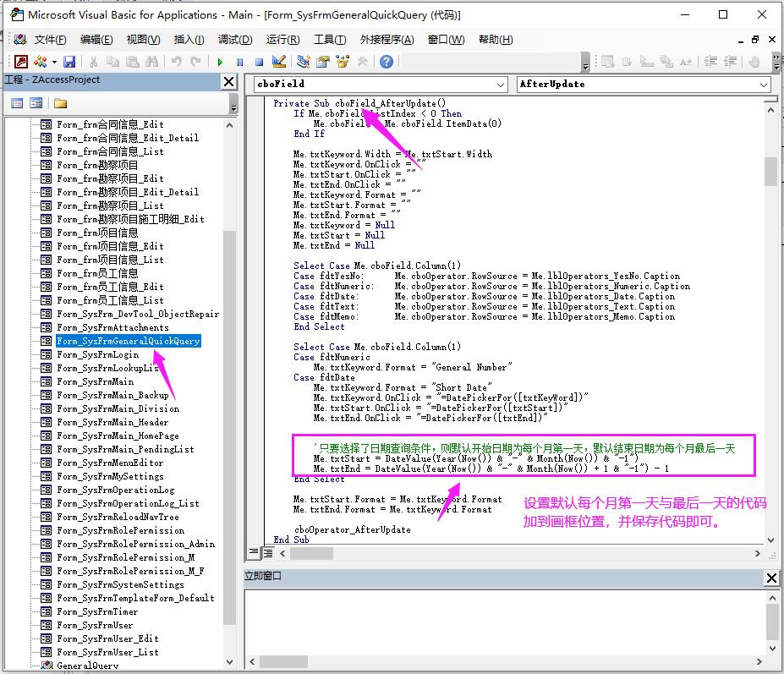Select Form_SysFrmLogin in project tree

coord(98,354)
